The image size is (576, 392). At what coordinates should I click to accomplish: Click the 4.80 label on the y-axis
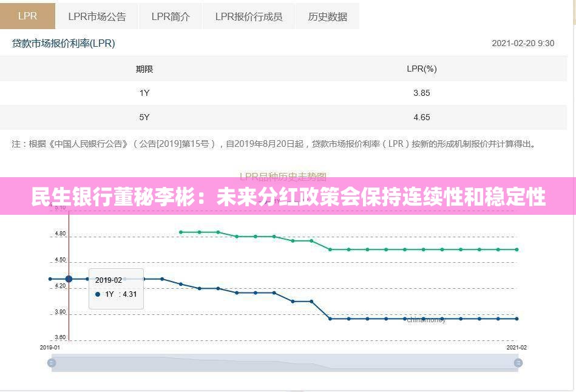point(60,233)
